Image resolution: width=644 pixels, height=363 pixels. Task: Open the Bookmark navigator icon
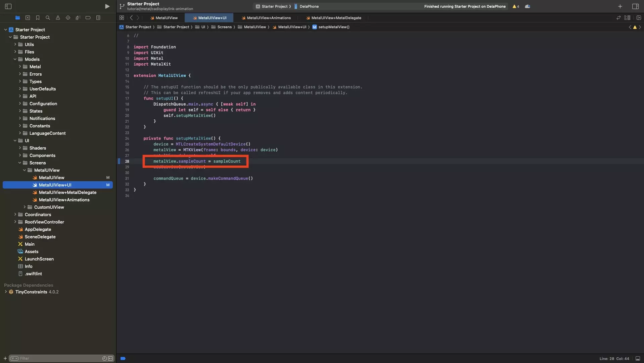click(x=38, y=18)
